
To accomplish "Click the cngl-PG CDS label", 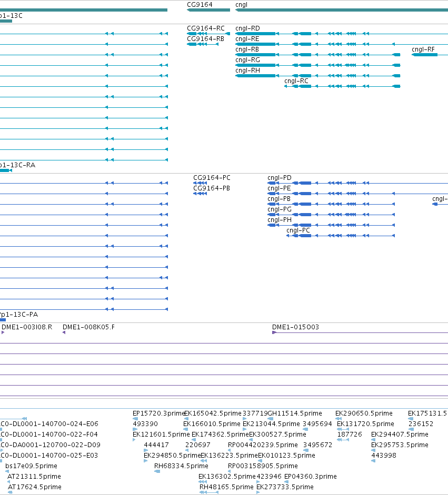I will (x=280, y=209).
